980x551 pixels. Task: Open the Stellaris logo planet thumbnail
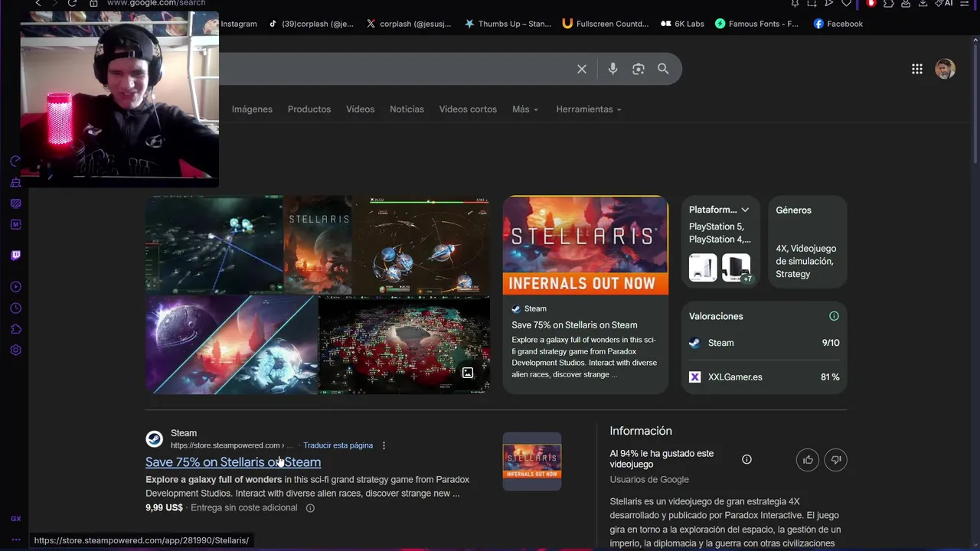pos(318,245)
